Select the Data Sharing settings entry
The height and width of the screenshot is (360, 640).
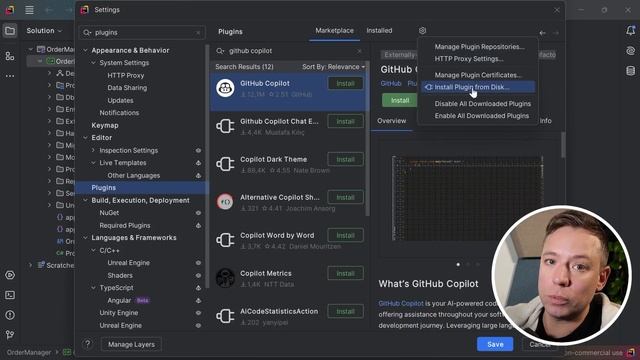pyautogui.click(x=127, y=88)
